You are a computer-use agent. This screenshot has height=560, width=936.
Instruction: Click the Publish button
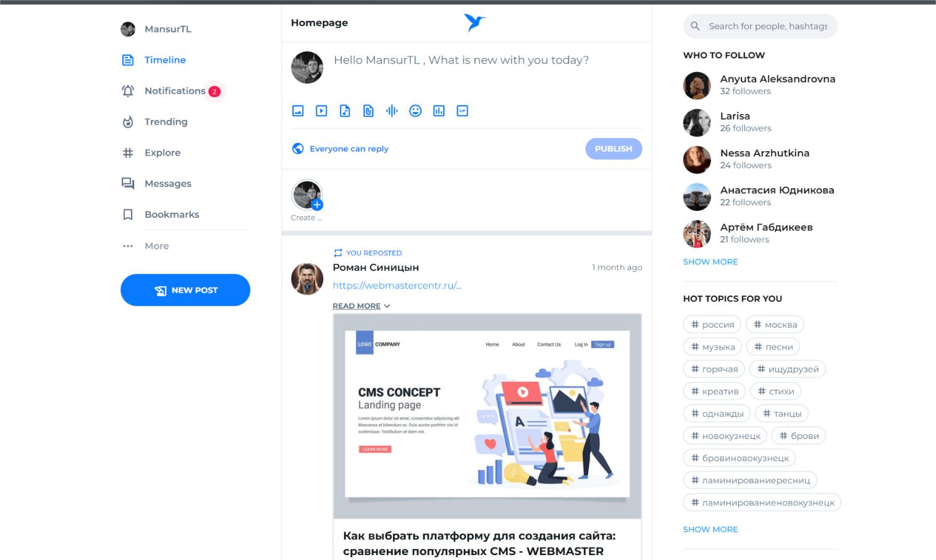(613, 149)
